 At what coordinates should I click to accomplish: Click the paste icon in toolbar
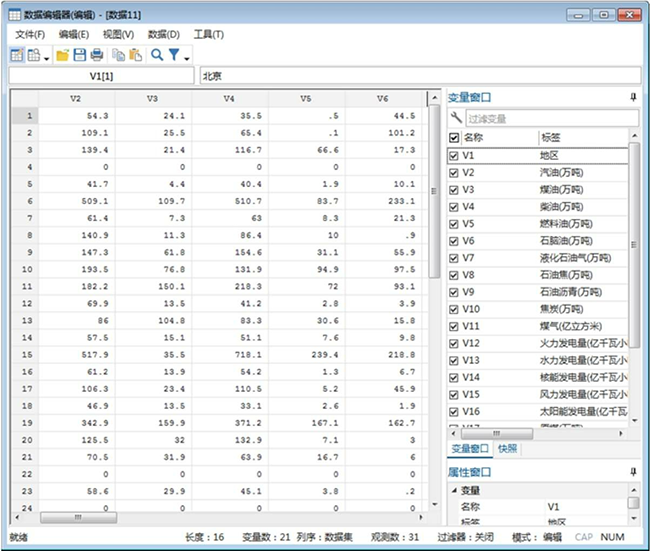136,55
